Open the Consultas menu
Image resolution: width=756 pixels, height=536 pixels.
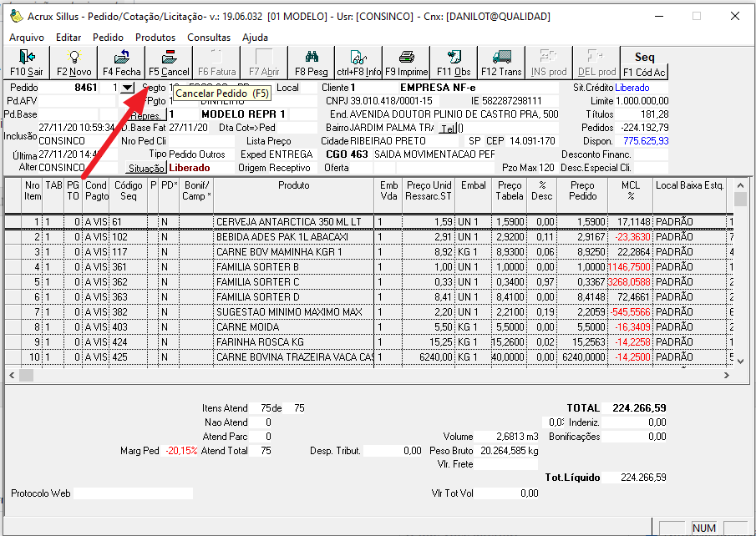point(209,38)
